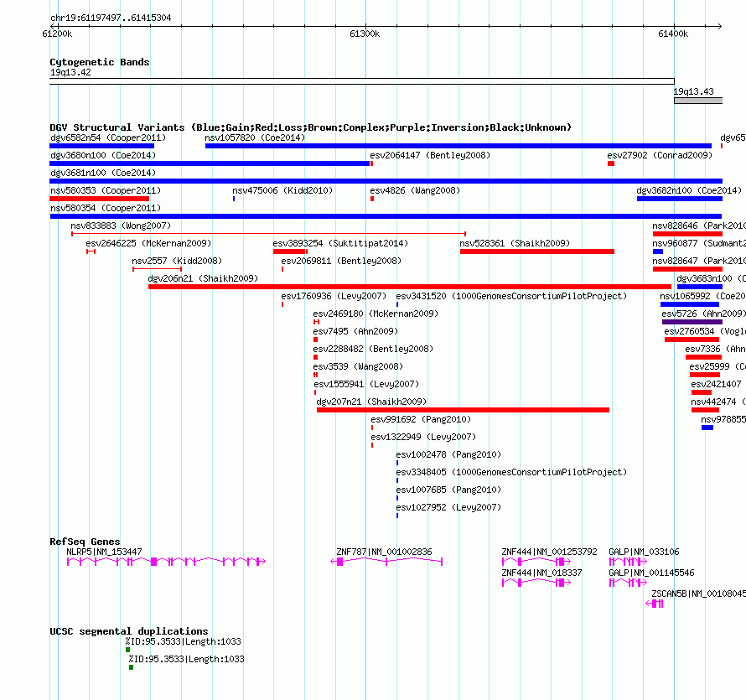Select the nsv580353 (Cooper2011) red loss bar
The width and height of the screenshot is (746, 700).
(100, 199)
